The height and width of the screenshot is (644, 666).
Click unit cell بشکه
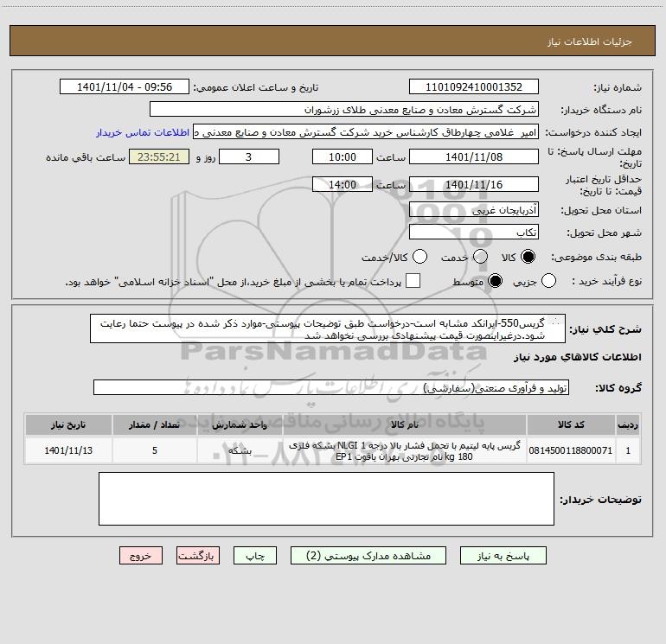(x=240, y=450)
